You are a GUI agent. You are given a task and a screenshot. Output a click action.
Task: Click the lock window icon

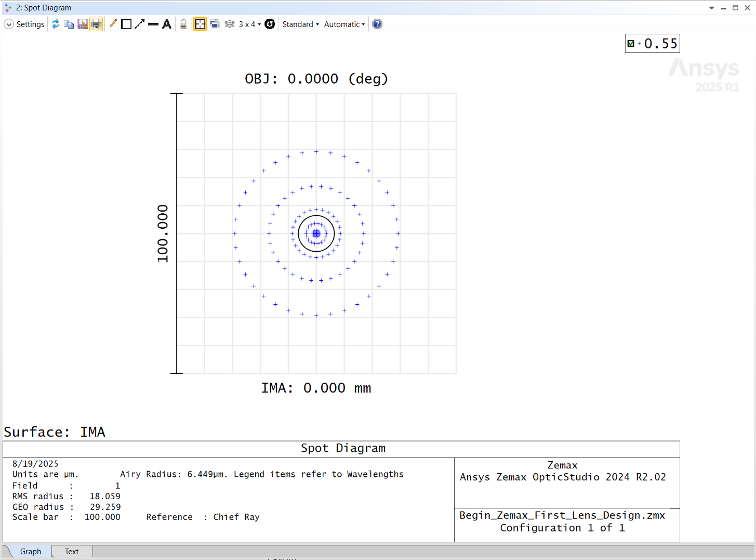coord(183,24)
